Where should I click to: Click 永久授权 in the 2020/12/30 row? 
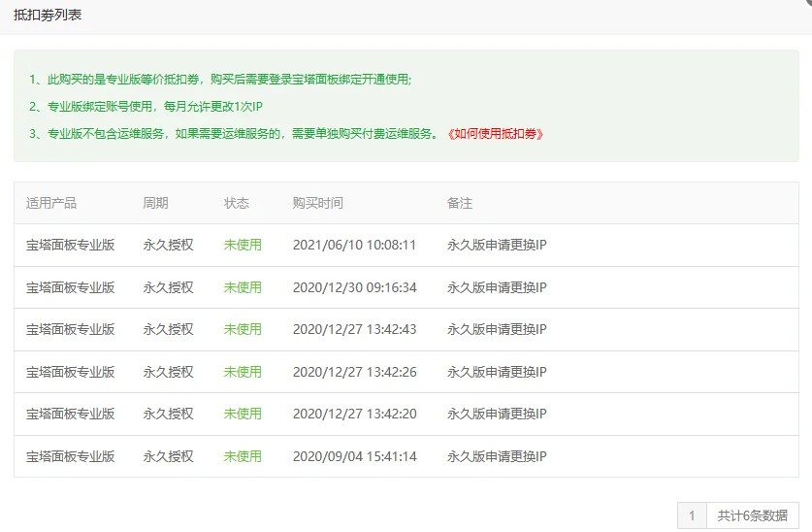coord(168,287)
